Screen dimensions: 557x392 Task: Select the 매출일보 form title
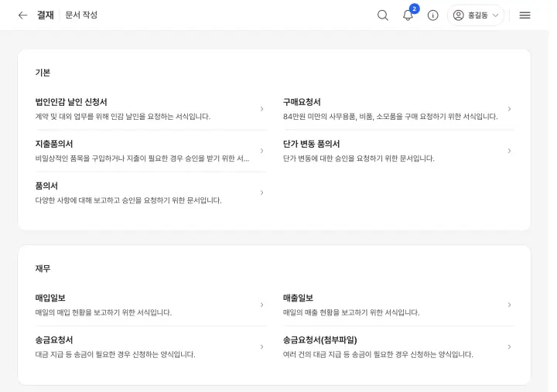[x=298, y=298]
